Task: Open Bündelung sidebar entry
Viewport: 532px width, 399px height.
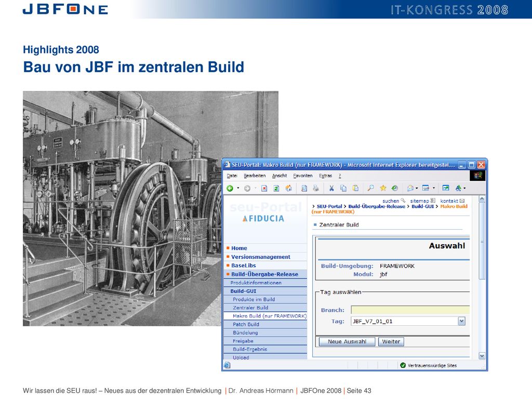Action: (265, 332)
